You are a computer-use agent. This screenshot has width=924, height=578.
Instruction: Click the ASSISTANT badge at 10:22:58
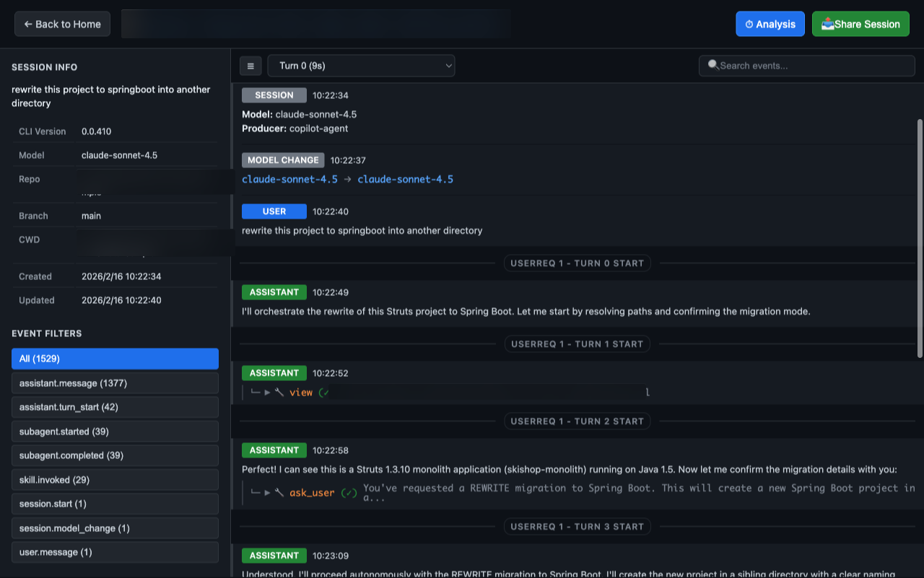(x=274, y=450)
